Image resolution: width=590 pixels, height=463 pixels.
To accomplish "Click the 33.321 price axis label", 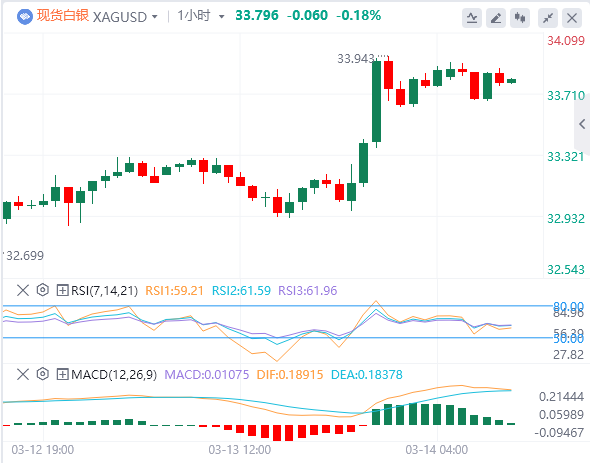I will tap(566, 157).
